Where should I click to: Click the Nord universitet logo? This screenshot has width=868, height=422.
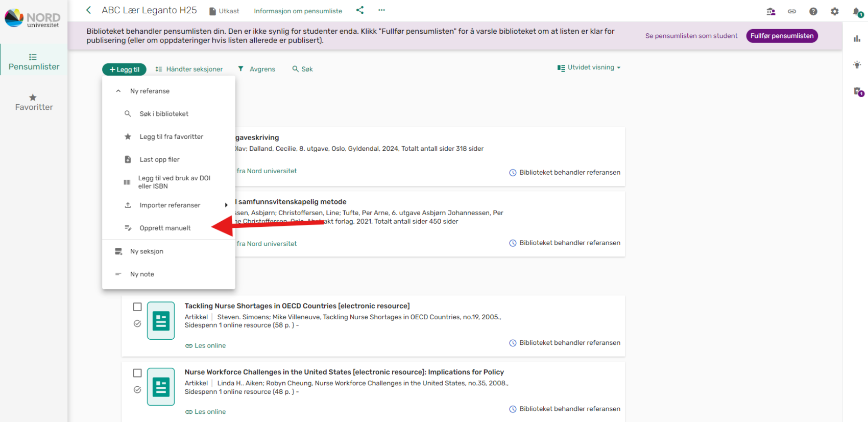click(x=32, y=18)
